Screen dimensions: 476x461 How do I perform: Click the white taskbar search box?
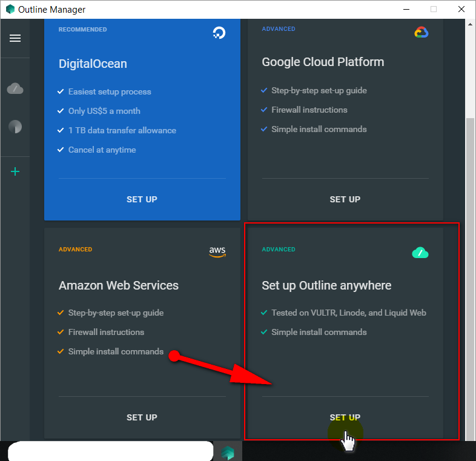pyautogui.click(x=110, y=451)
